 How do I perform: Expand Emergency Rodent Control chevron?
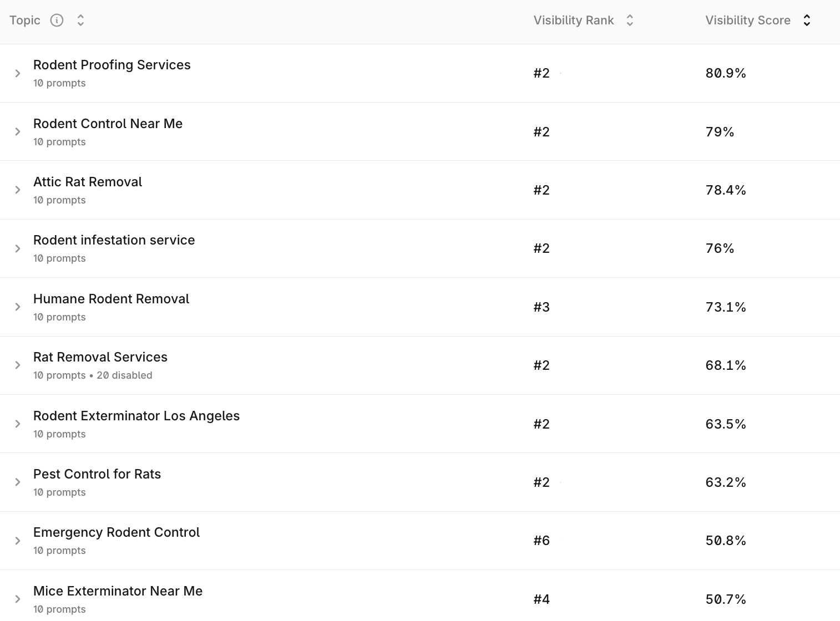click(18, 541)
